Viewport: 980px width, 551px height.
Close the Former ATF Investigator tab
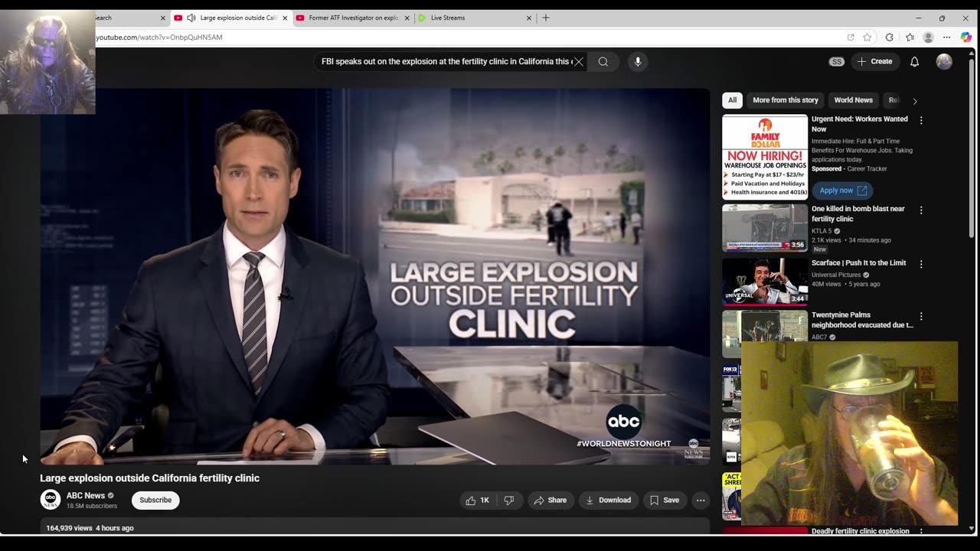[x=407, y=18]
